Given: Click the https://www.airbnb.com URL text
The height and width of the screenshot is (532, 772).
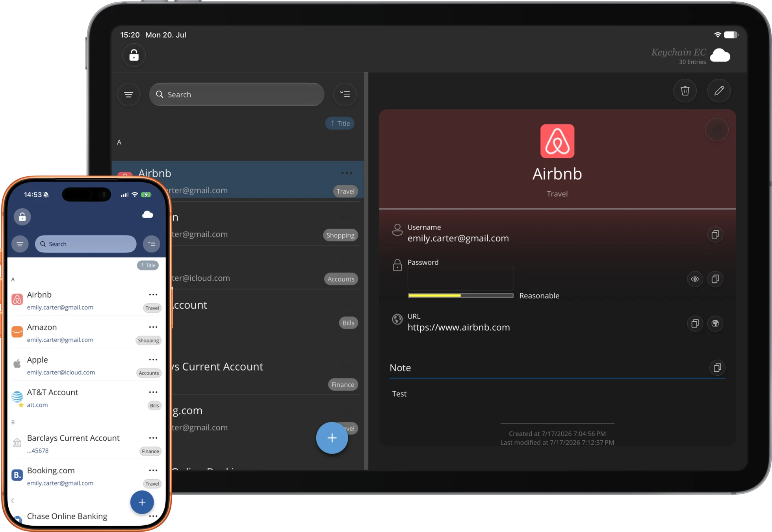Looking at the screenshot, I should tap(458, 327).
